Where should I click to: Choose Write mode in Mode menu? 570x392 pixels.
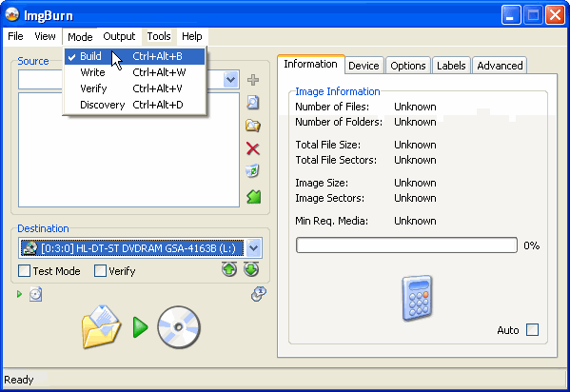134,72
